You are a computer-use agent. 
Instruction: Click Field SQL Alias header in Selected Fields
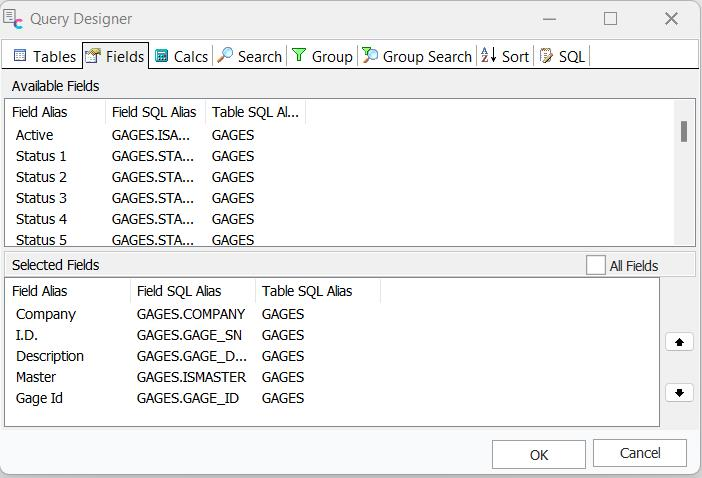click(x=179, y=291)
